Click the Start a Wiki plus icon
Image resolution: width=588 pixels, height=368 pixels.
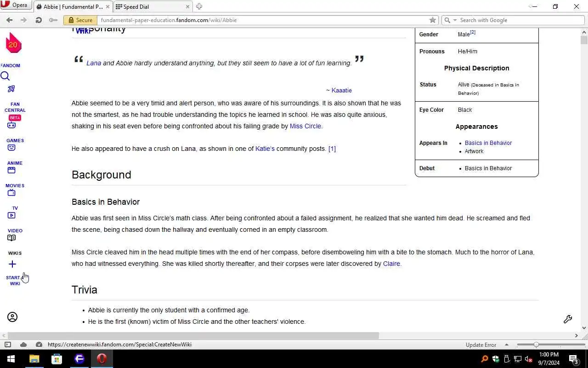click(12, 264)
